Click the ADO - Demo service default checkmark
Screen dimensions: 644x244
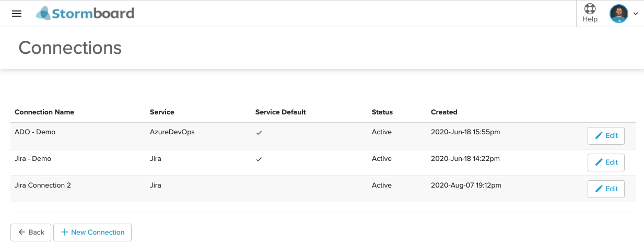pyautogui.click(x=259, y=133)
